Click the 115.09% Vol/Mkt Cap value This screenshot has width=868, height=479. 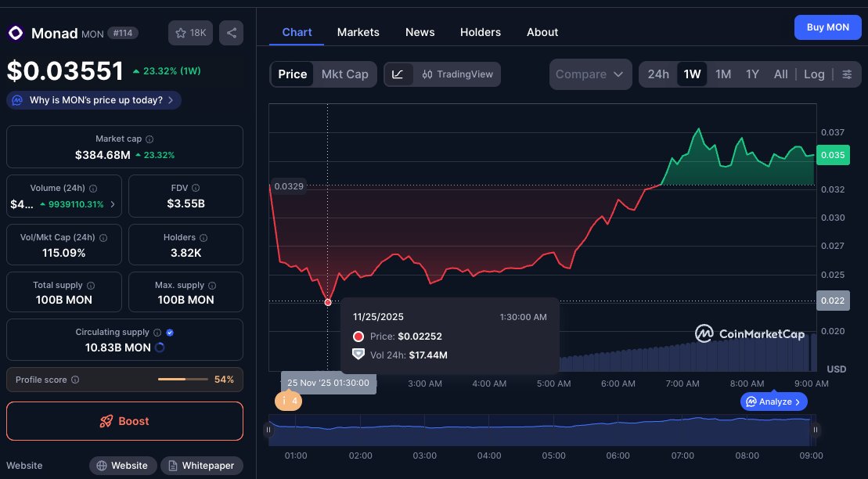pos(63,253)
